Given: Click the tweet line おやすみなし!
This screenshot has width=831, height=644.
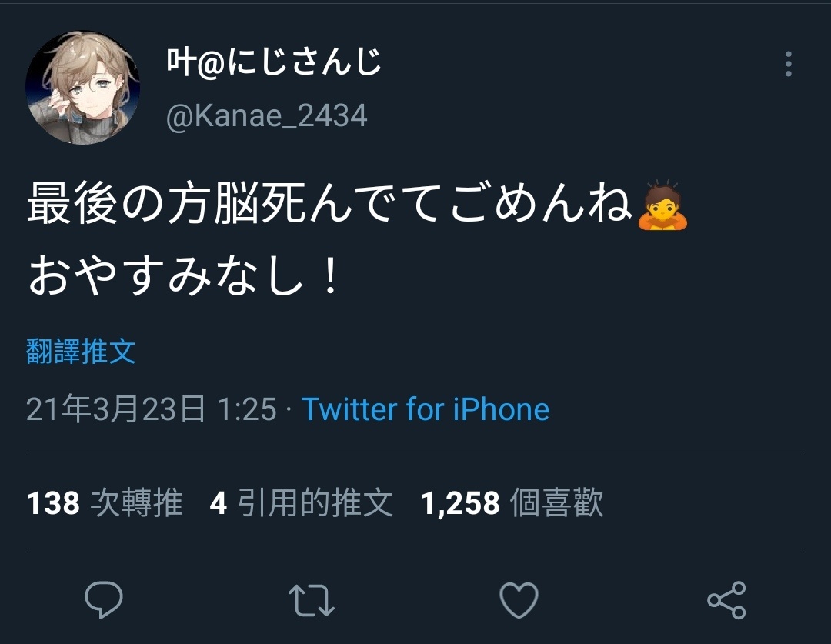Looking at the screenshot, I should [183, 277].
